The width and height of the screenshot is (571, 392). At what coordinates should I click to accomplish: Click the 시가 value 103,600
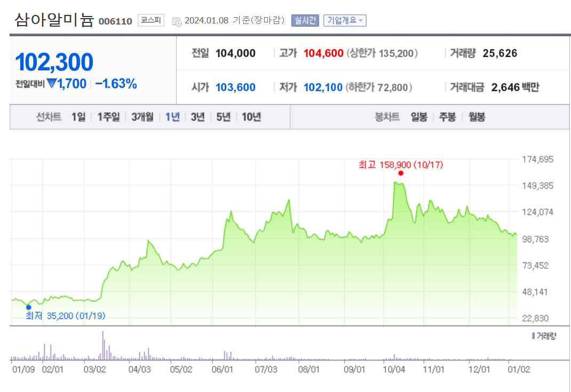(235, 87)
